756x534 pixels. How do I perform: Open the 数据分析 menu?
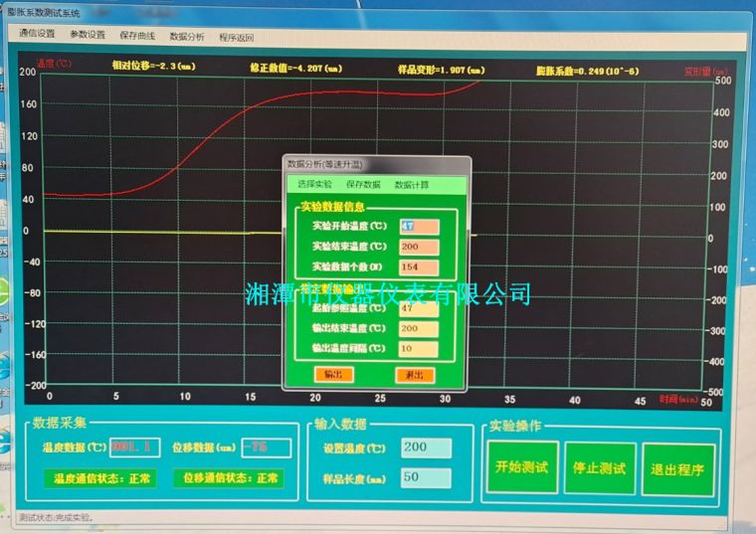(187, 36)
